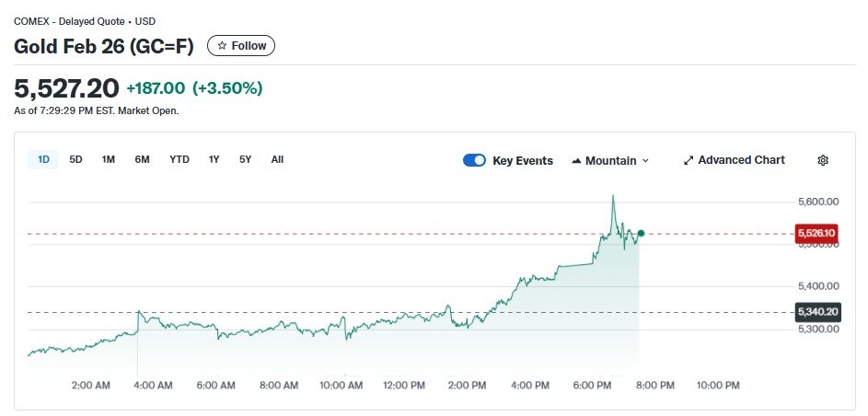Viewport: 868px width, 416px height.
Task: View the All time range
Action: click(277, 159)
